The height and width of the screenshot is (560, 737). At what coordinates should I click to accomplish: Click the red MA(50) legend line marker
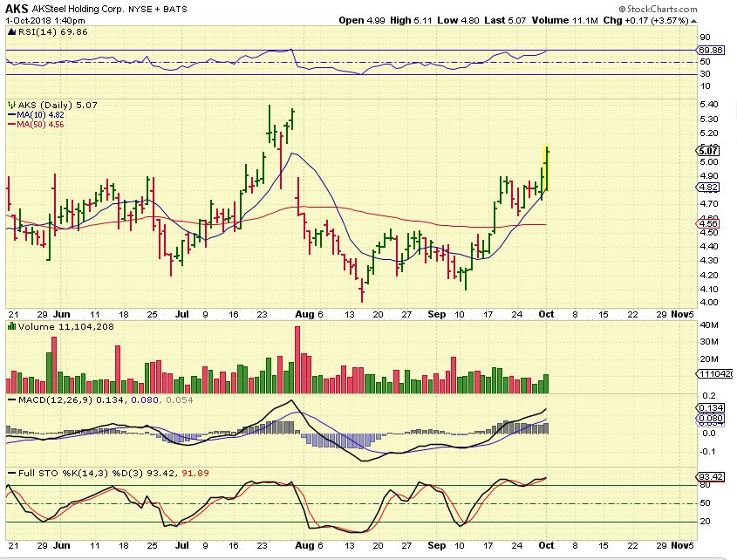[11, 125]
